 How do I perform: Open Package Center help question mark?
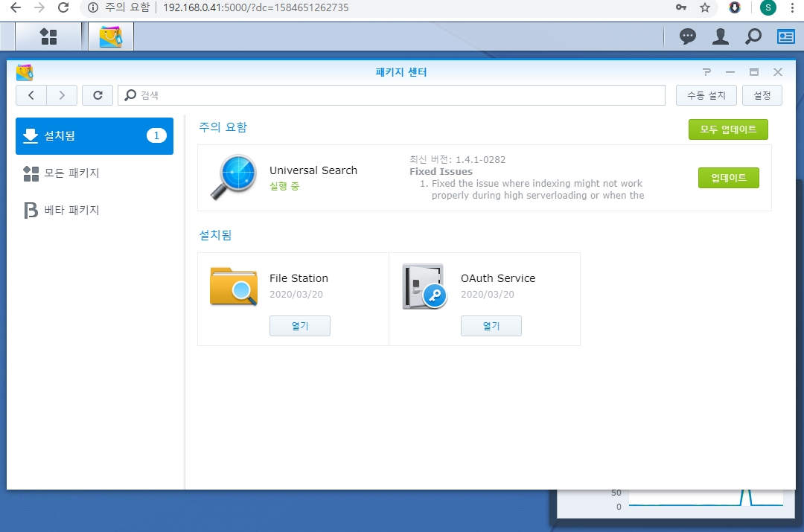pos(706,72)
